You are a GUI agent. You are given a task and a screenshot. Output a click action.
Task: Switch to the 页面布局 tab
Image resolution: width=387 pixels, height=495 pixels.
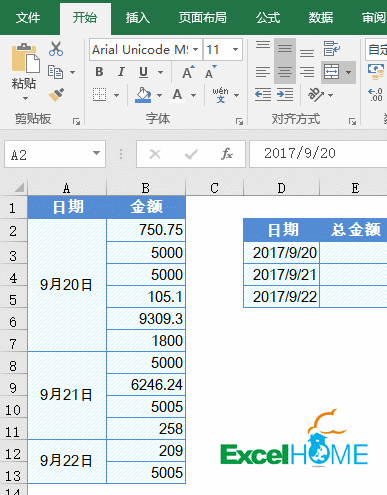[x=203, y=18]
